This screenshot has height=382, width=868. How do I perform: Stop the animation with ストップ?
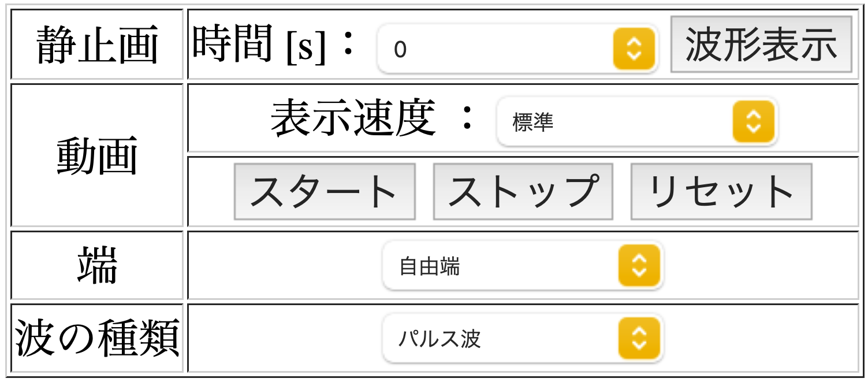click(x=523, y=192)
